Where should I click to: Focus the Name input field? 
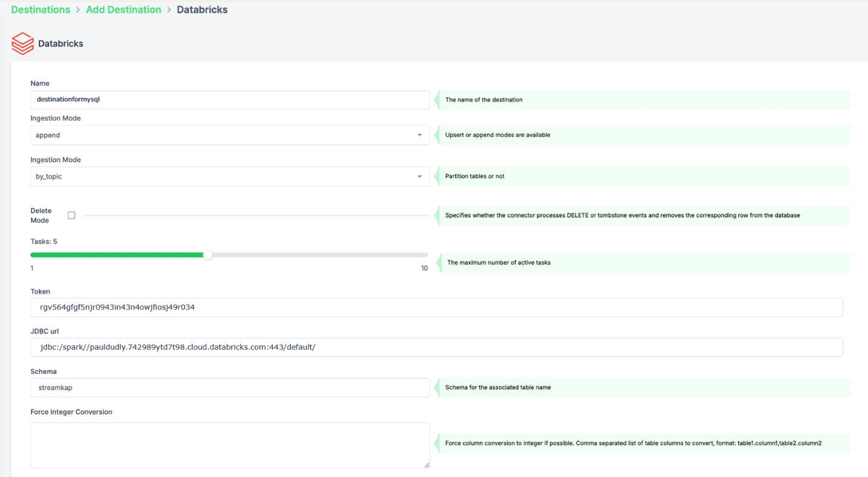pyautogui.click(x=230, y=100)
